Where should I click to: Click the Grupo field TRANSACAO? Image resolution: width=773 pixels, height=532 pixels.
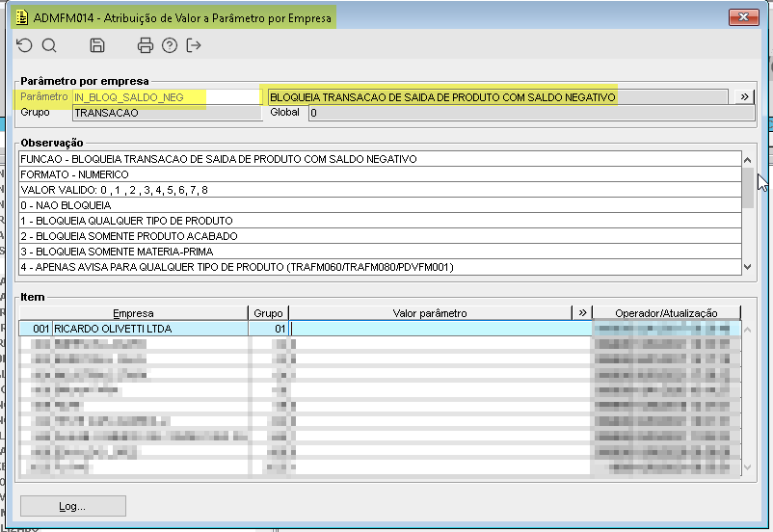168,113
